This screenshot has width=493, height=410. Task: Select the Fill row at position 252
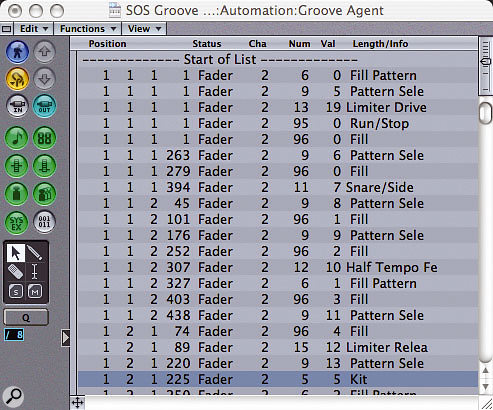(x=278, y=251)
